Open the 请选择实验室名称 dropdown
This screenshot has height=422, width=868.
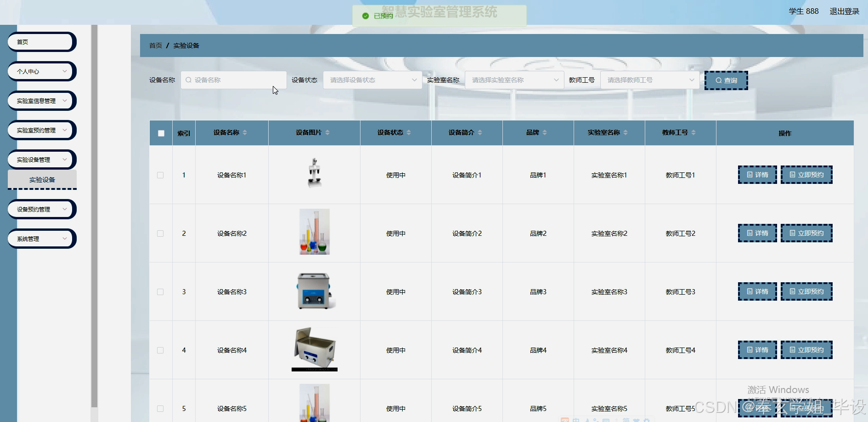pyautogui.click(x=514, y=80)
